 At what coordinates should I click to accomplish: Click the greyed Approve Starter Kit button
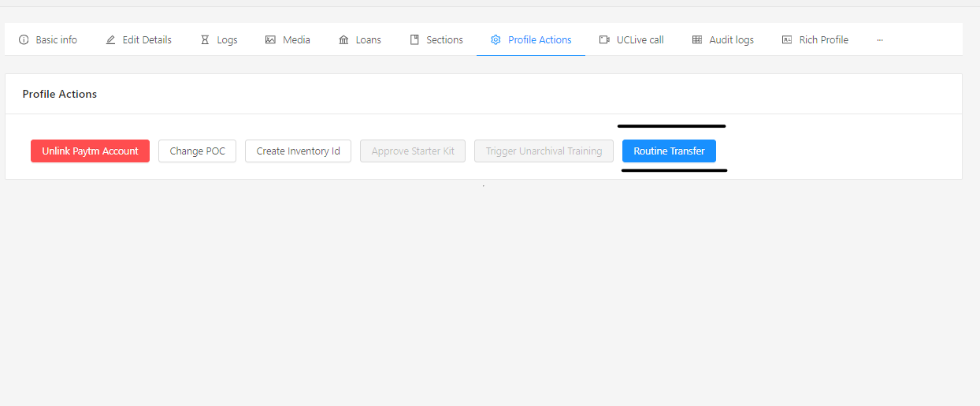coord(413,151)
